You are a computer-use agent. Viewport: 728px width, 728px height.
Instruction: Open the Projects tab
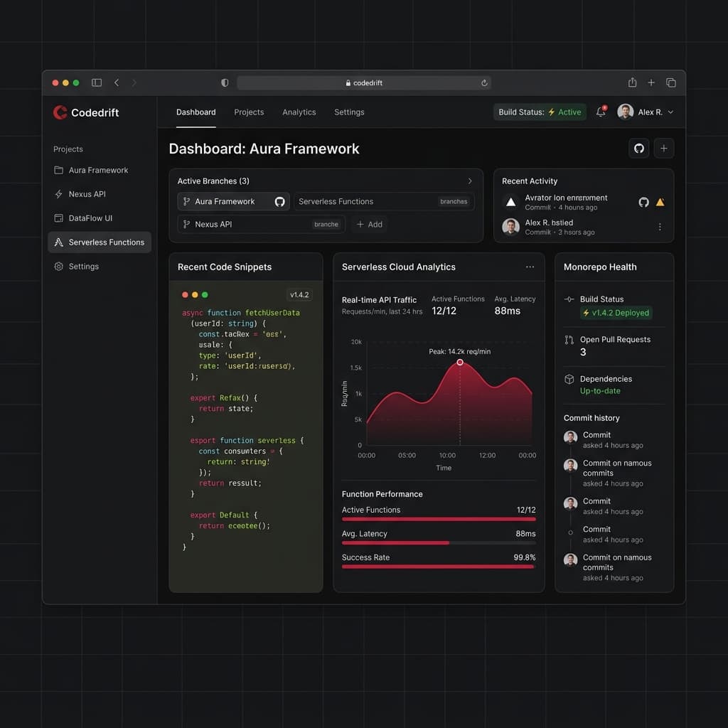(x=249, y=112)
